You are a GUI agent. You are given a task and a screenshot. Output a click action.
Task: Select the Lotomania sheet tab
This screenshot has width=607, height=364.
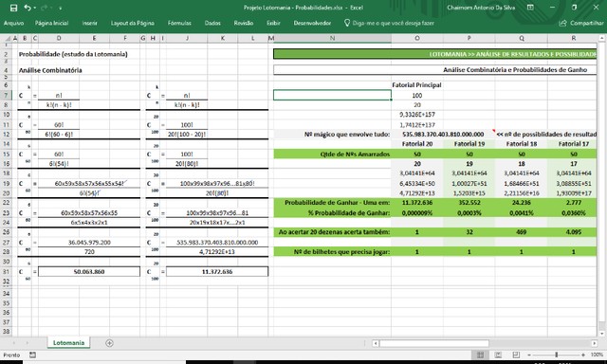[x=68, y=343]
